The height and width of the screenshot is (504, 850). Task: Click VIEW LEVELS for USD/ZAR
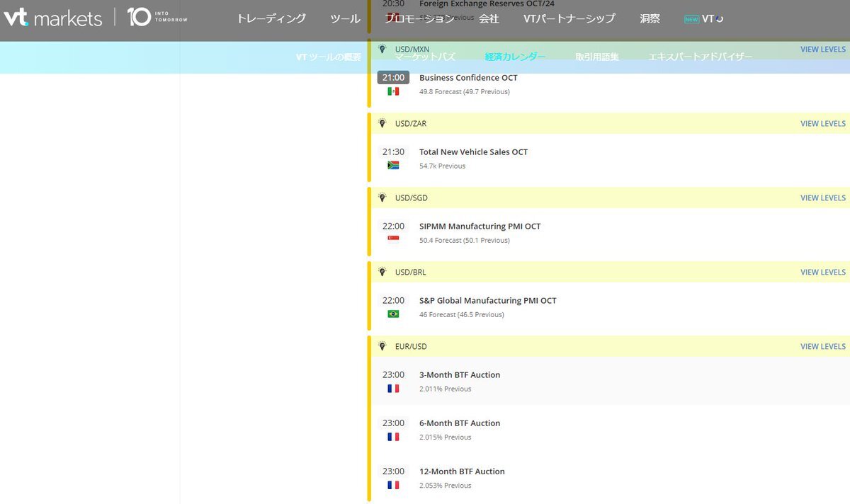point(822,123)
